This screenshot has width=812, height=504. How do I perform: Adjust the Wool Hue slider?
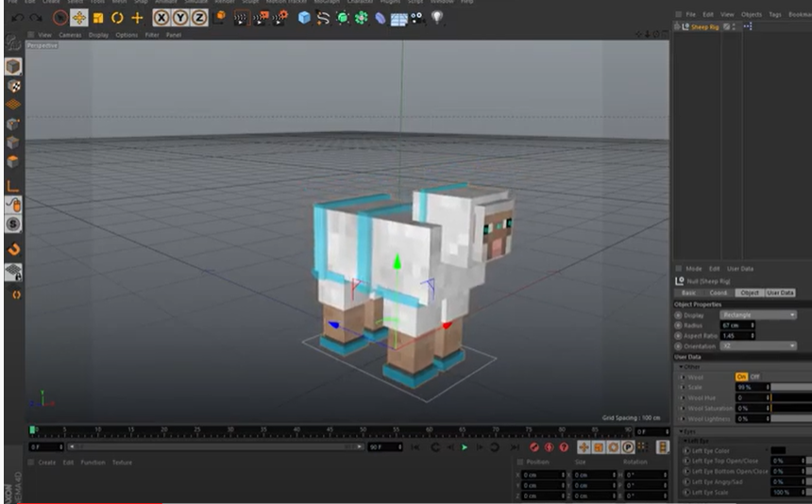point(791,398)
